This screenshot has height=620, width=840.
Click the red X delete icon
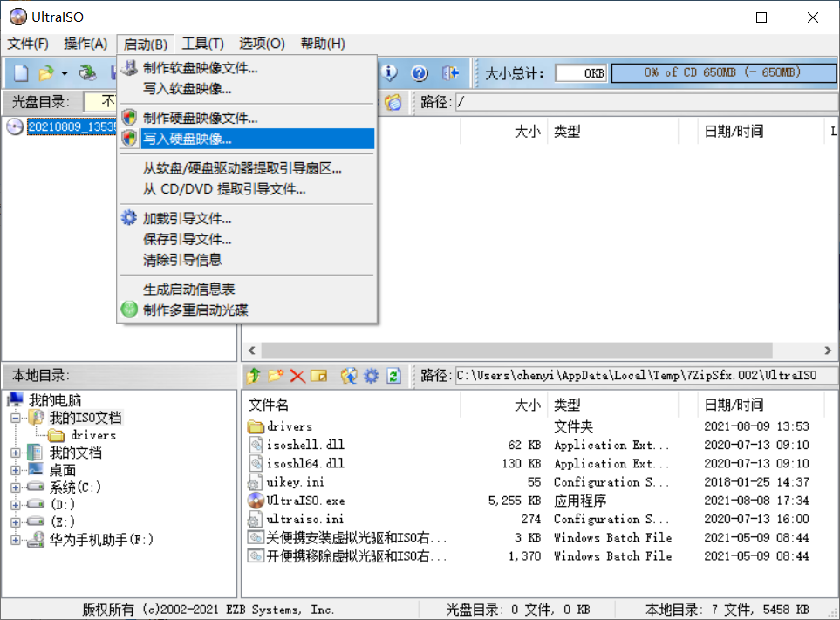(x=297, y=376)
